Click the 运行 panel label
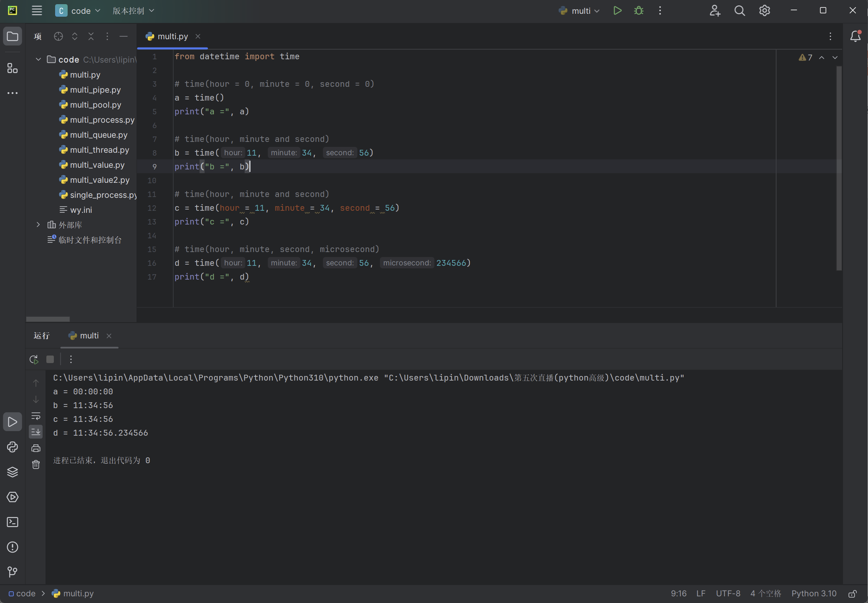This screenshot has width=868, height=603. click(x=42, y=336)
